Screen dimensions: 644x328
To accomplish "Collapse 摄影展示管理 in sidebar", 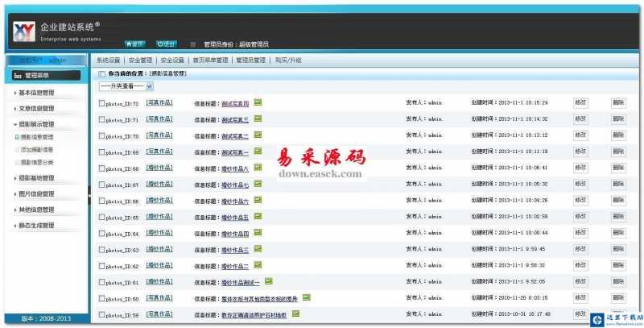I will pos(36,124).
